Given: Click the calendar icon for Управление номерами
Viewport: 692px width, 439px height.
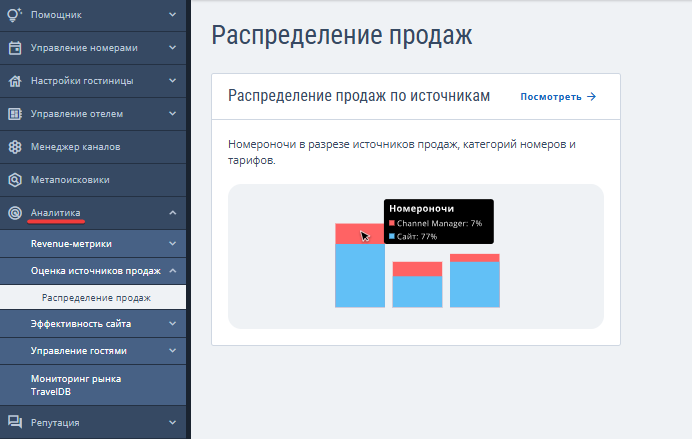Looking at the screenshot, I should [15, 48].
